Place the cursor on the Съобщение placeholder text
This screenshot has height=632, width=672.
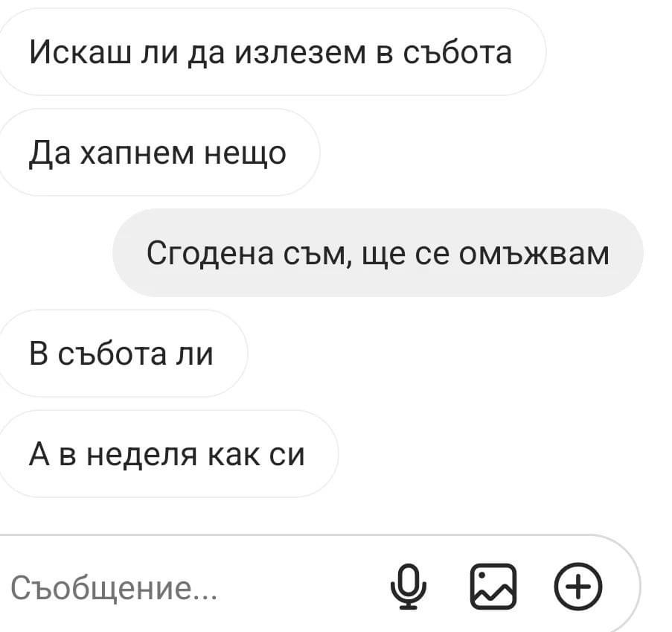coord(114,588)
